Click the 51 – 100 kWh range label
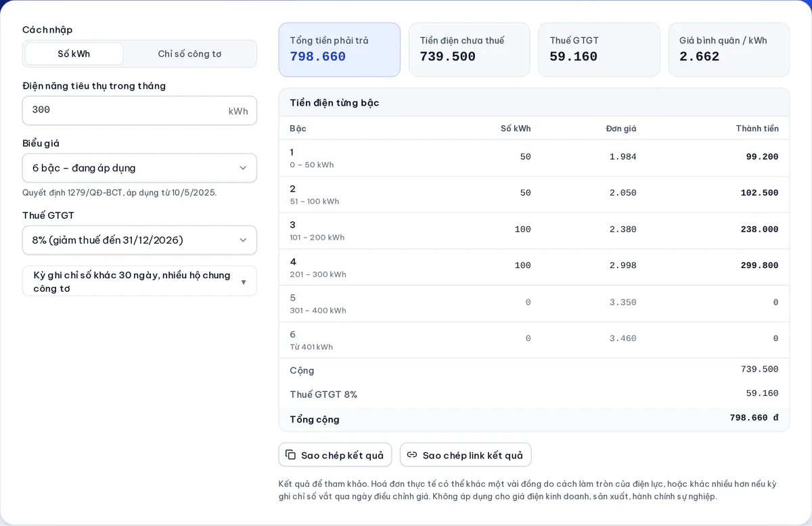 point(315,202)
